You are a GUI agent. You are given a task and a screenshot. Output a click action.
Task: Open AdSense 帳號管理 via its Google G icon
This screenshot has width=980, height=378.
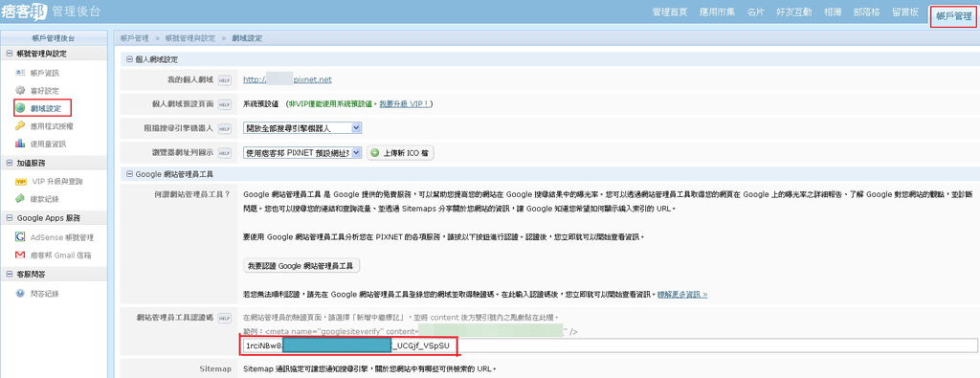point(20,237)
